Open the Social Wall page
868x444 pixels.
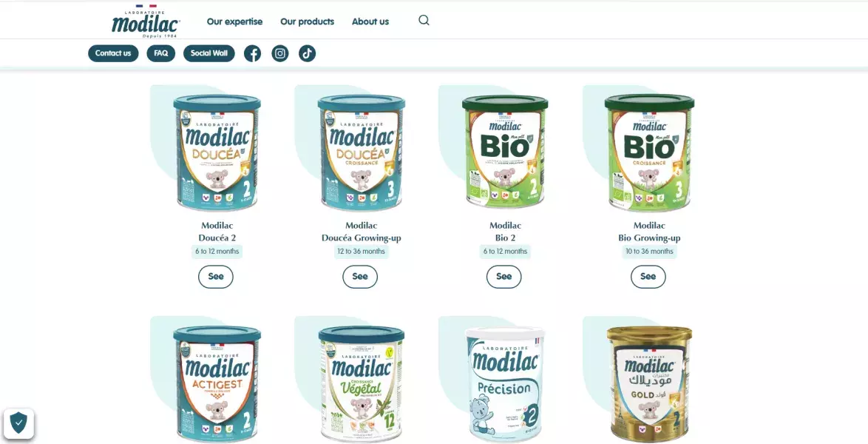coord(209,53)
